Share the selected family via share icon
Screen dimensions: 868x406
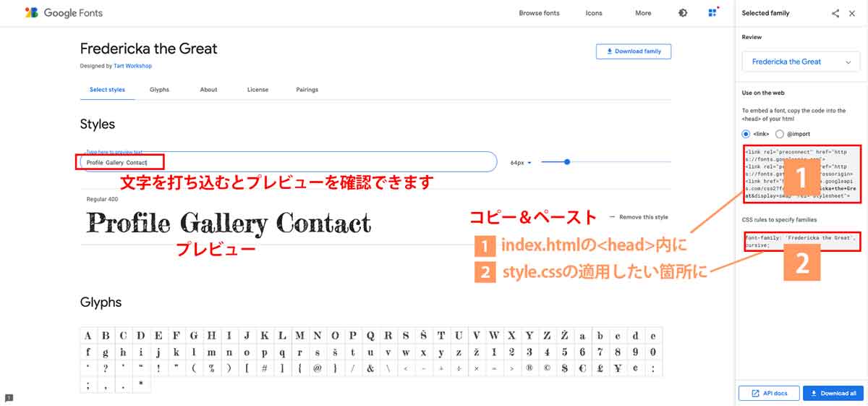(x=835, y=13)
